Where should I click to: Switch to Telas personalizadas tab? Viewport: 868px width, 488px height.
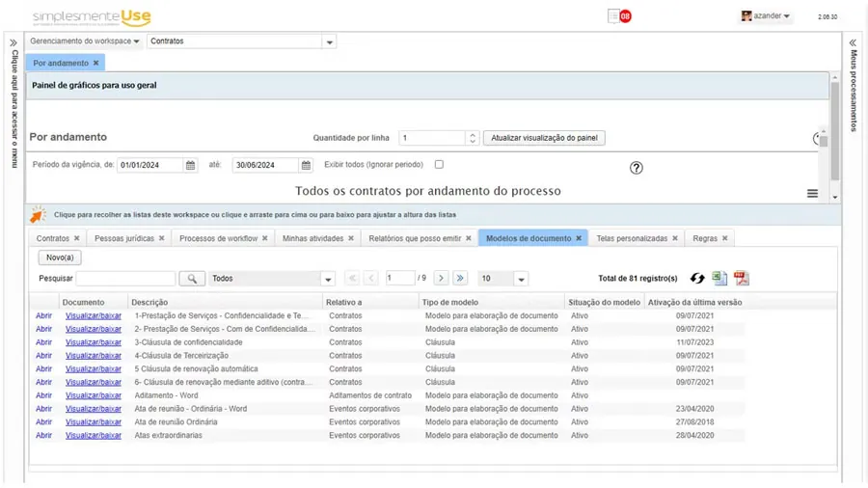pyautogui.click(x=632, y=238)
